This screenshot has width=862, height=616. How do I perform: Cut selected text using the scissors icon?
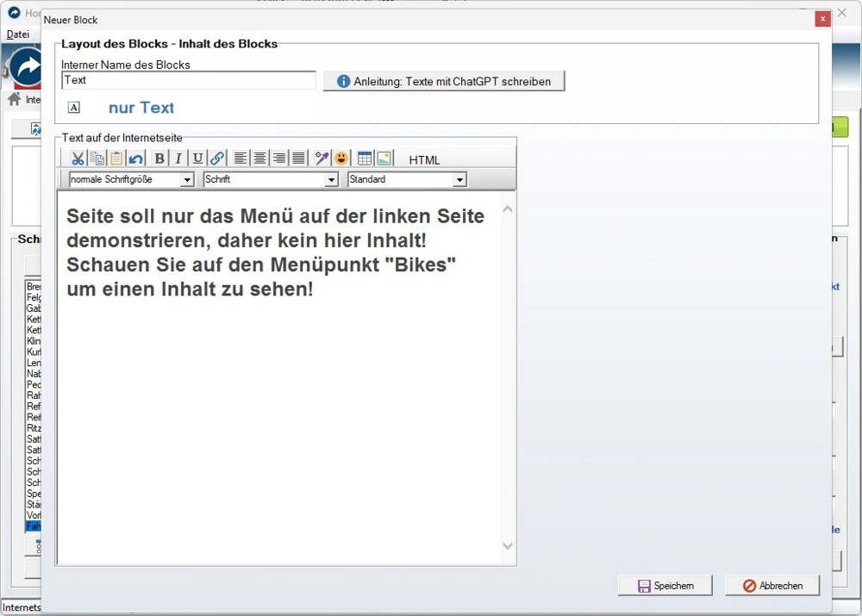(76, 158)
